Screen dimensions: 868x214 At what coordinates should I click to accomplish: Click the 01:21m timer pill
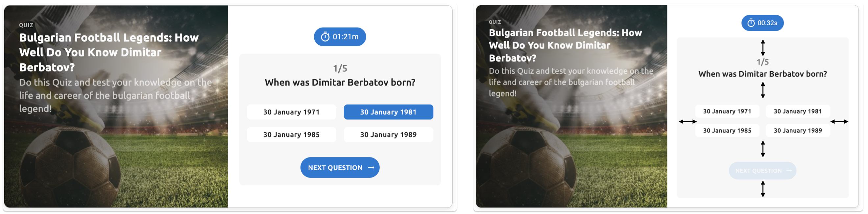coord(340,37)
